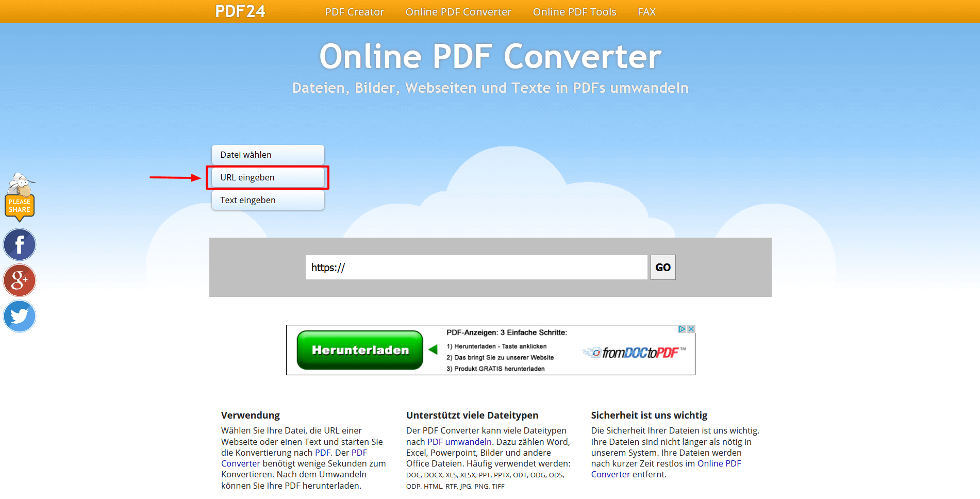Screen dimensions: 980x499
Task: Click the Please Share sheep badge
Action: coord(20,197)
